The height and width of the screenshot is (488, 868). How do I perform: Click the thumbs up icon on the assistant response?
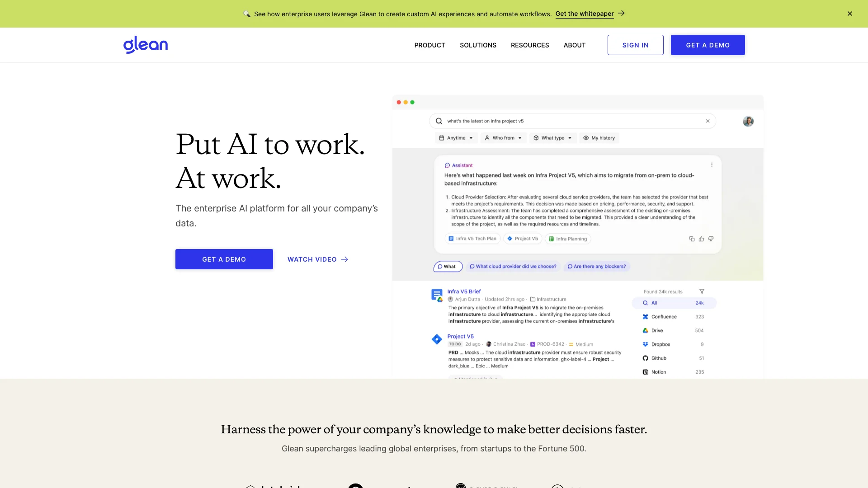[x=701, y=239]
